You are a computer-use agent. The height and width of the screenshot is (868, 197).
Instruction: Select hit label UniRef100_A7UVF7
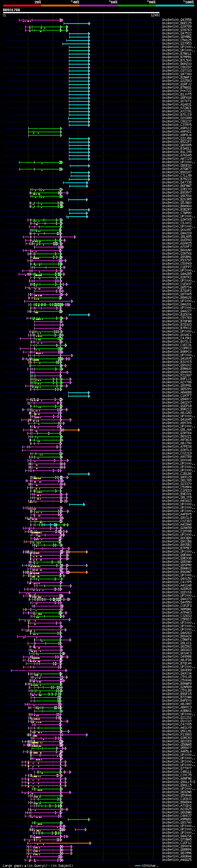click(x=177, y=247)
